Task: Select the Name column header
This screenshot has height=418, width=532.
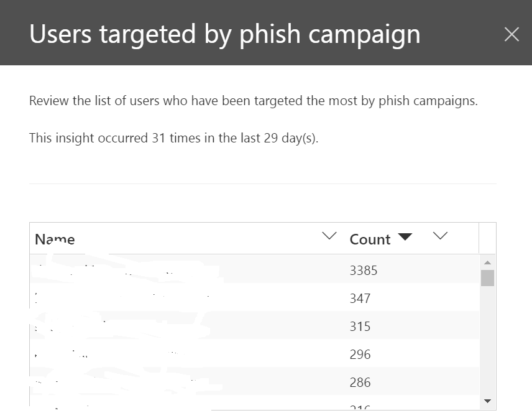Action: (55, 239)
